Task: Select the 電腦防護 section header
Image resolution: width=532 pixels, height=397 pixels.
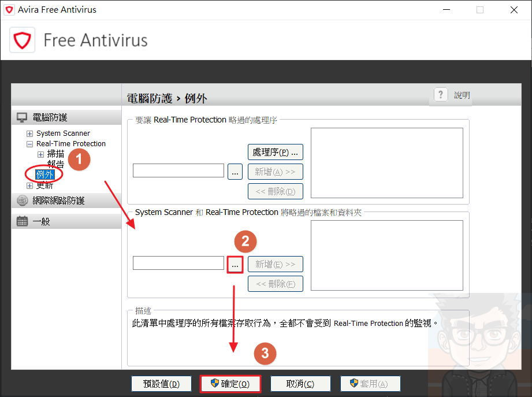Action: (66, 117)
